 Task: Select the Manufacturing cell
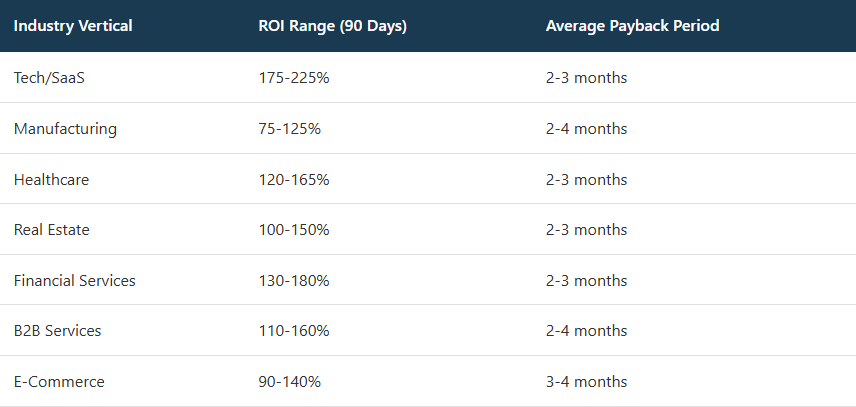[x=65, y=129]
